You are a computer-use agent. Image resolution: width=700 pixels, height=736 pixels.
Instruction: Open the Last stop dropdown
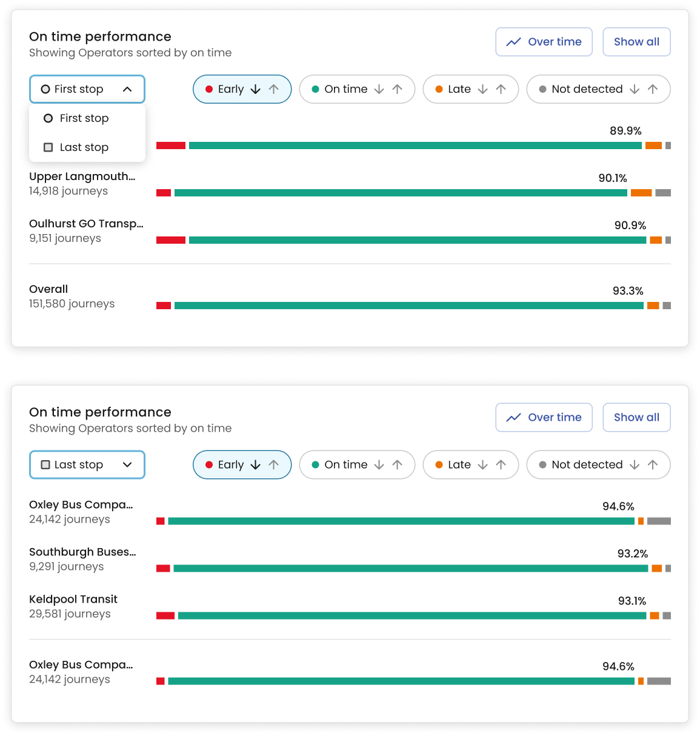click(87, 465)
